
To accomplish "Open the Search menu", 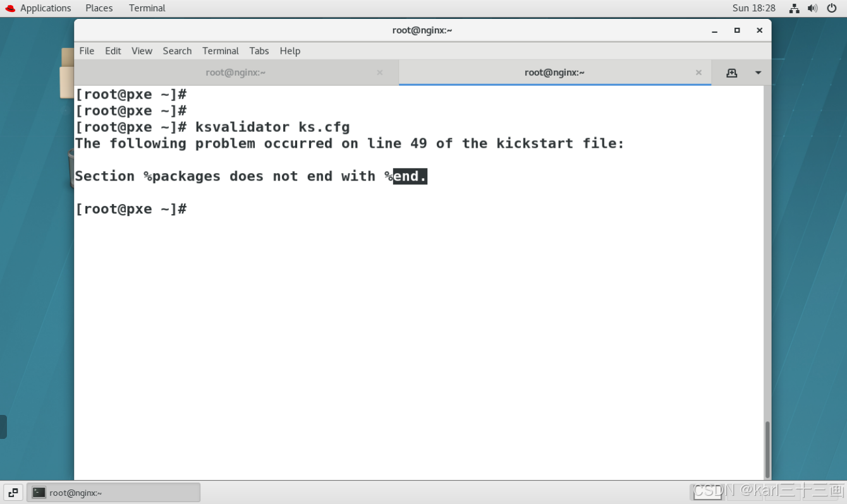I will 177,51.
